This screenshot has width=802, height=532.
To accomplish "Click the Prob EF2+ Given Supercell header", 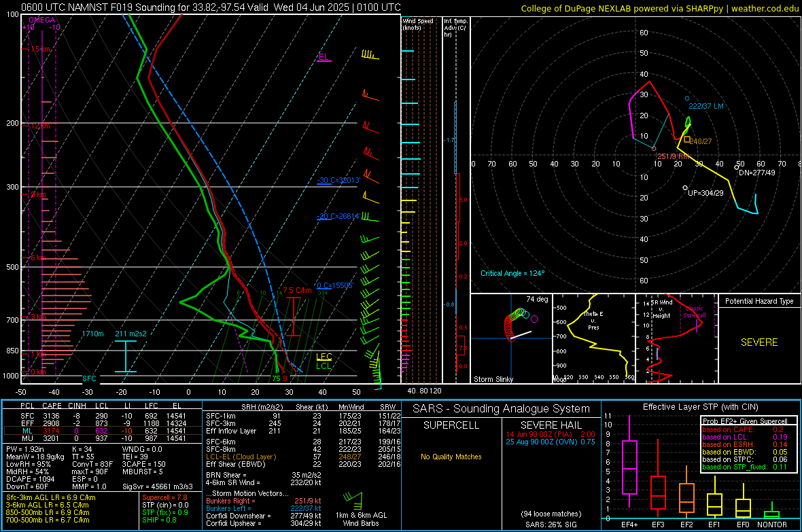I will (745, 421).
